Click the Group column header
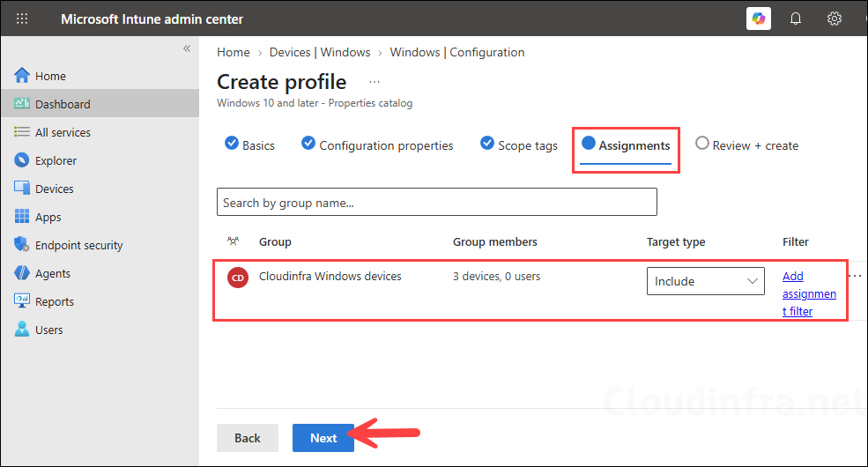Screen dimensions: 868x467 [x=275, y=241]
